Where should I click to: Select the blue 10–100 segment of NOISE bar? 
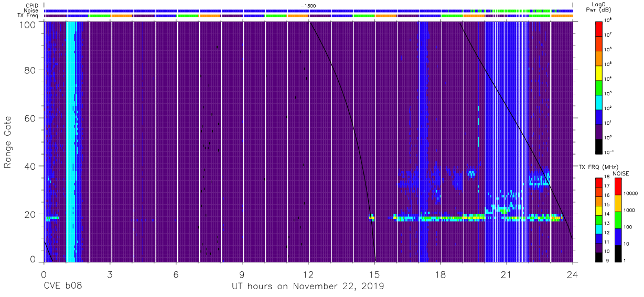[618, 236]
